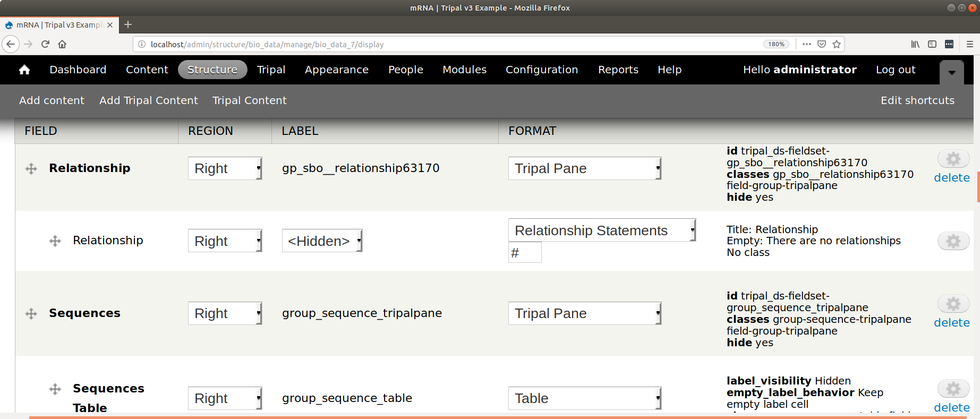The width and height of the screenshot is (980, 419).
Task: Open the Tripal admin menu
Action: tap(271, 70)
